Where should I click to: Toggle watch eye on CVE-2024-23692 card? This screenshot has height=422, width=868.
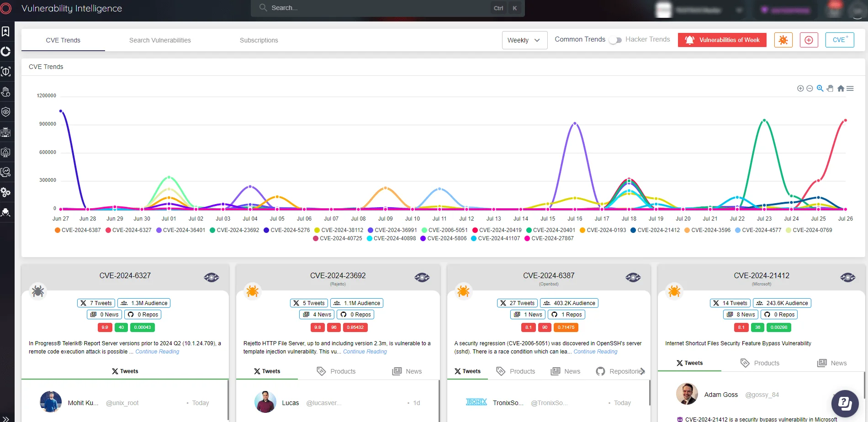[x=422, y=277]
